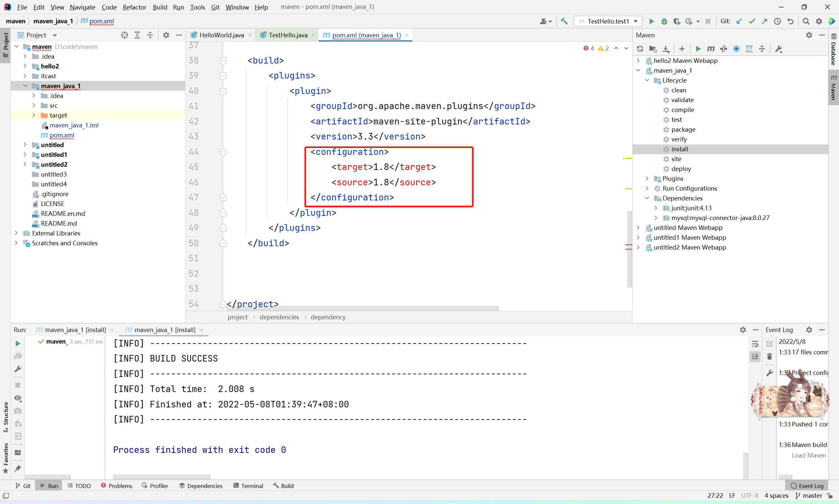The image size is (839, 504).
Task: Click the Maven Settings wrench icon
Action: (779, 49)
